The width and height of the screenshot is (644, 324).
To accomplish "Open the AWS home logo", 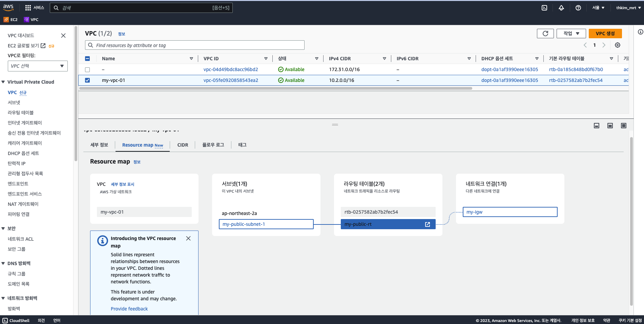I will pyautogui.click(x=8, y=7).
